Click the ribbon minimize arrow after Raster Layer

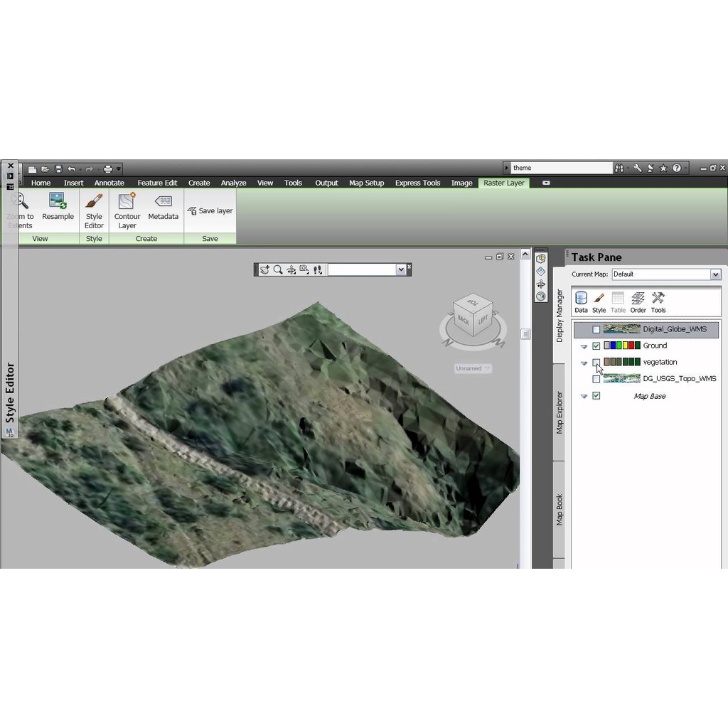(x=546, y=183)
